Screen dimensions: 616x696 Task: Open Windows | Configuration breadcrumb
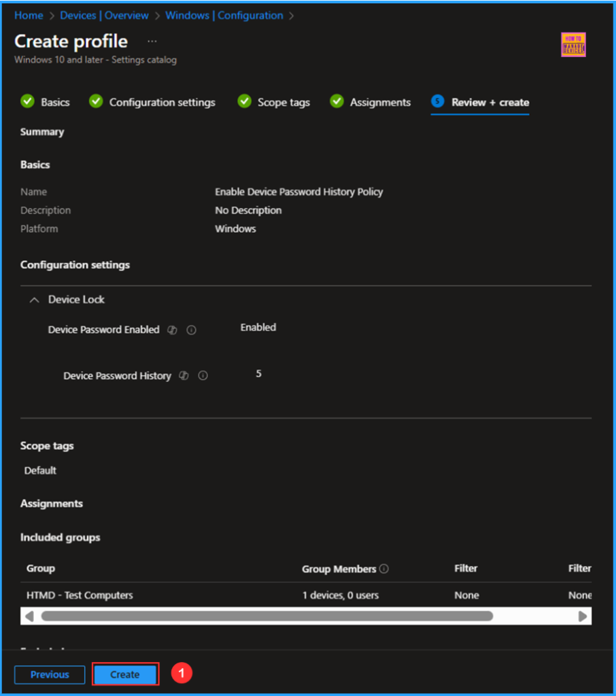click(224, 16)
